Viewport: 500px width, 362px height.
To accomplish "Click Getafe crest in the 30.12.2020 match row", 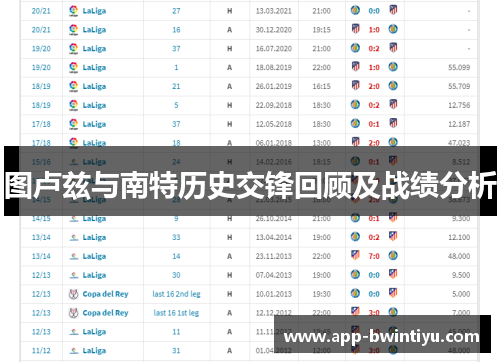I will pos(393,29).
